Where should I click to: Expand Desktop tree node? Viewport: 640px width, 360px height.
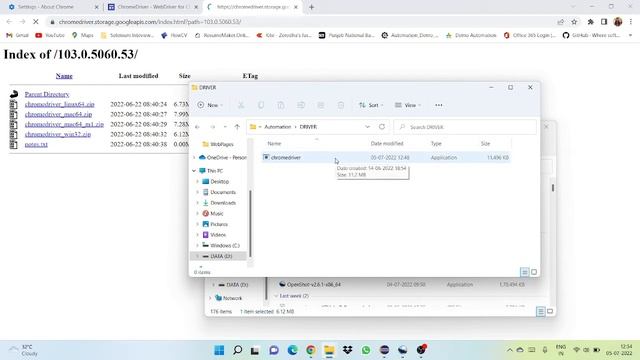198,182
